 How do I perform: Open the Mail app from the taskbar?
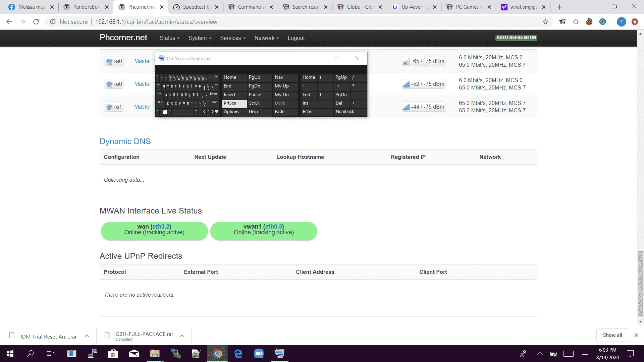pos(134,354)
